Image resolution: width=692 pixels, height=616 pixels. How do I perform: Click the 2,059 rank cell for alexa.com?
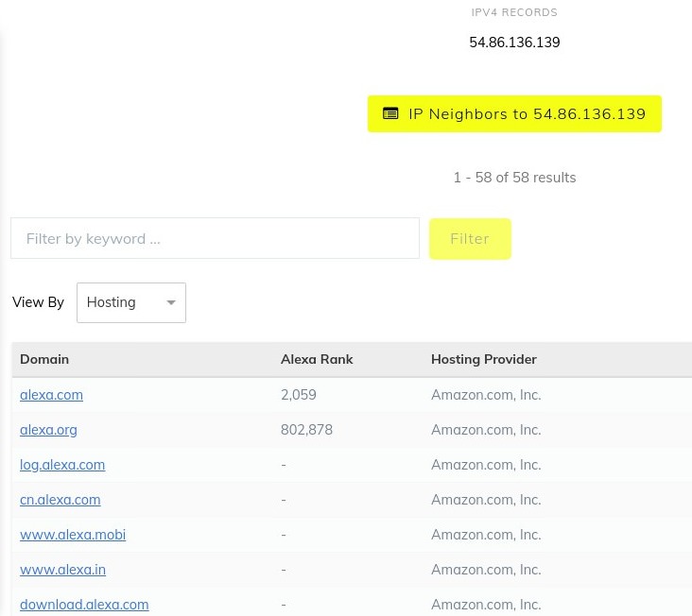[x=299, y=395]
